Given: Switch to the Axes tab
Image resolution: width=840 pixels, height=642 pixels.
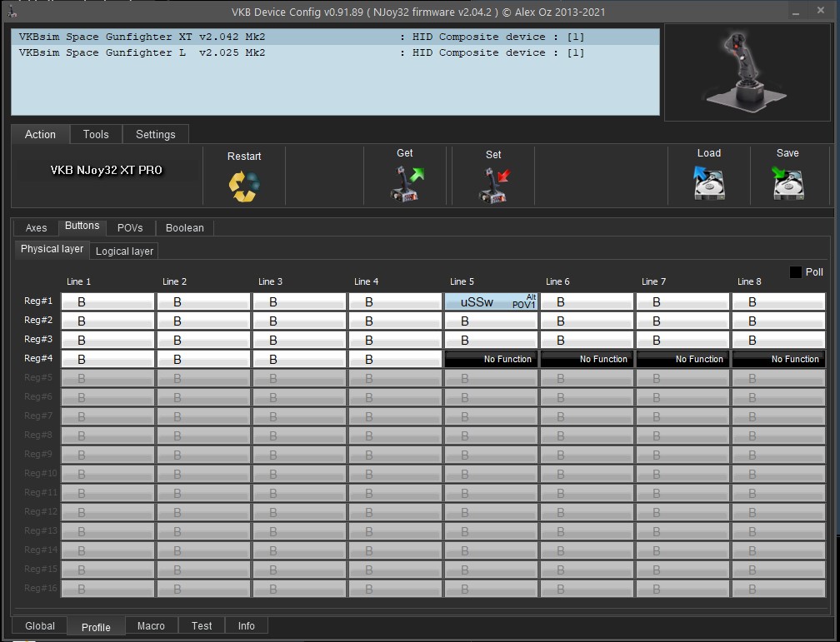Looking at the screenshot, I should tap(36, 227).
